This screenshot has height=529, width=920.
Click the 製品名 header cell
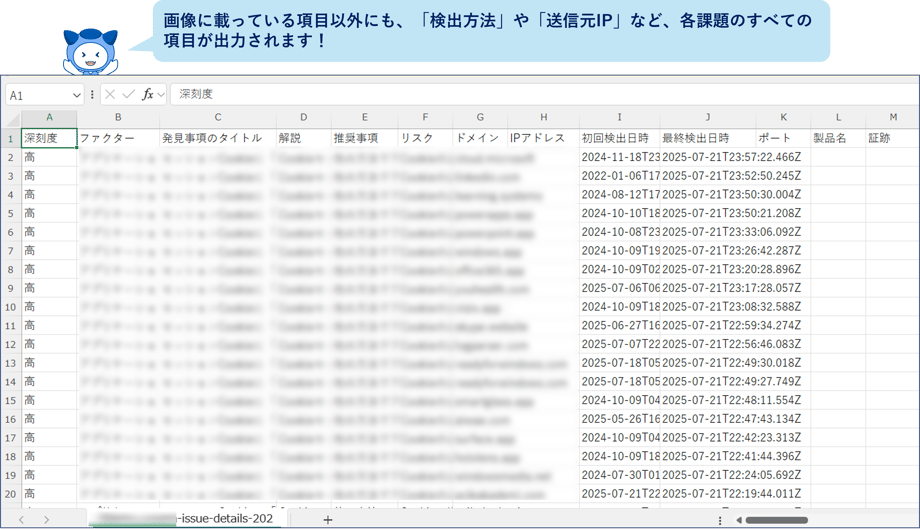[x=838, y=138]
